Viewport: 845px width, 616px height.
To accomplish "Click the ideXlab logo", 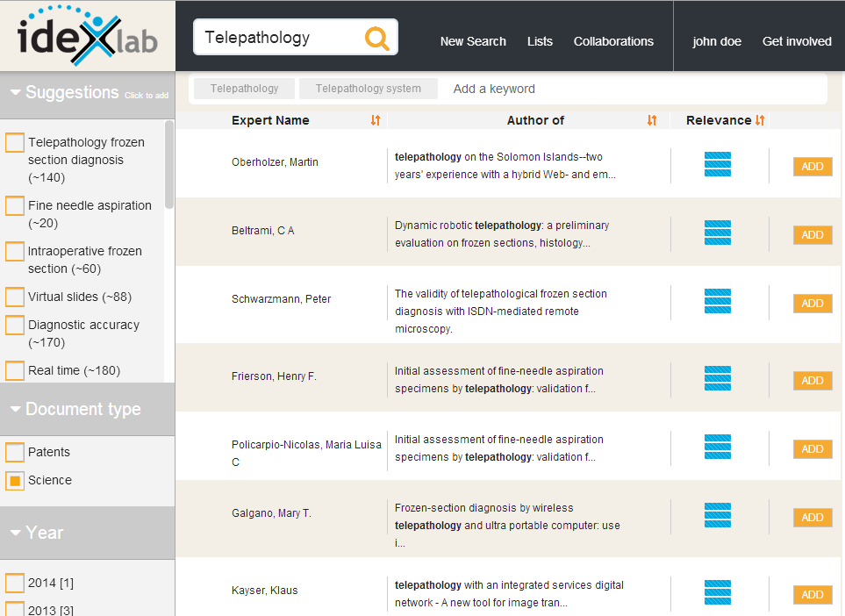I will tap(87, 36).
